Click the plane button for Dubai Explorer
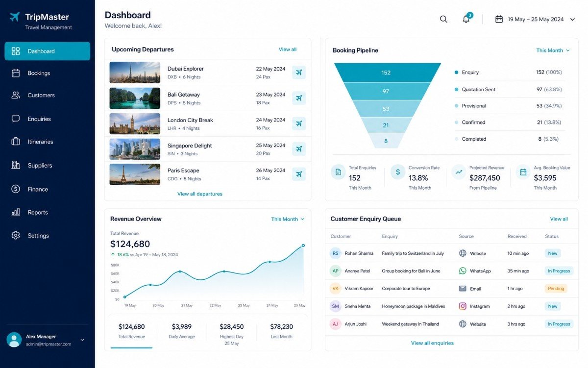The width and height of the screenshot is (588, 368). coord(299,73)
